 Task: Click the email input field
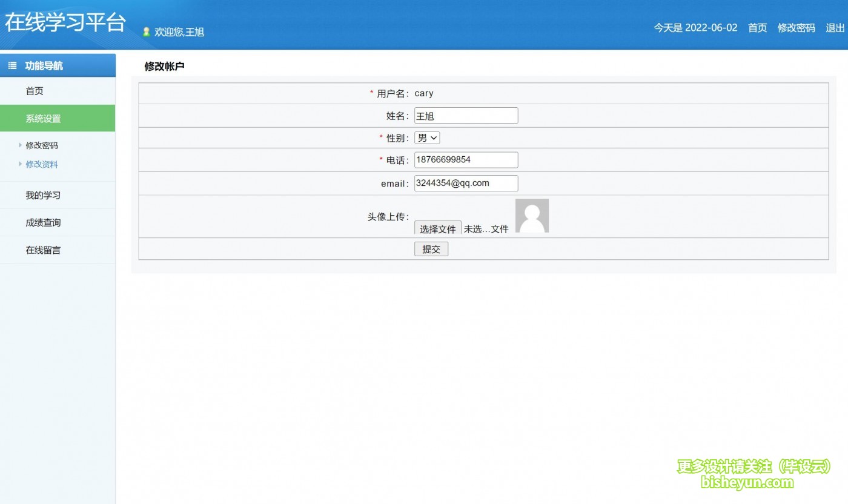466,183
